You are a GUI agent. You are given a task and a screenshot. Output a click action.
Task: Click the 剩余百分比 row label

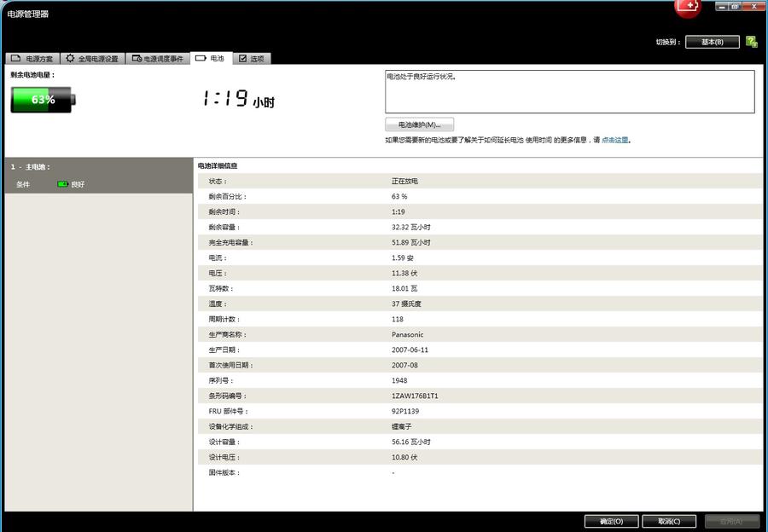228,196
